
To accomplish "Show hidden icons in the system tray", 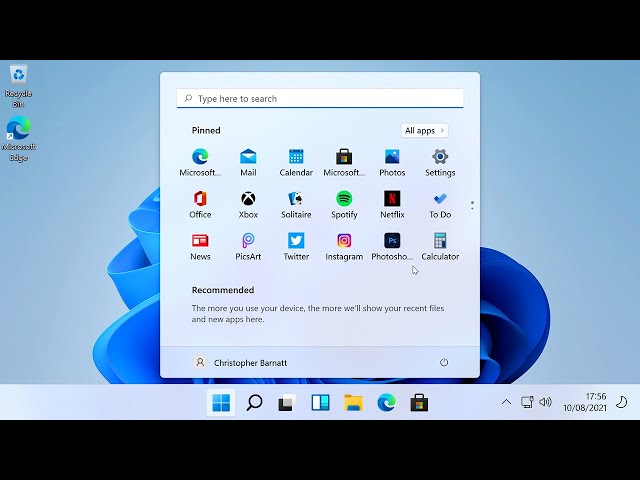I will click(506, 402).
